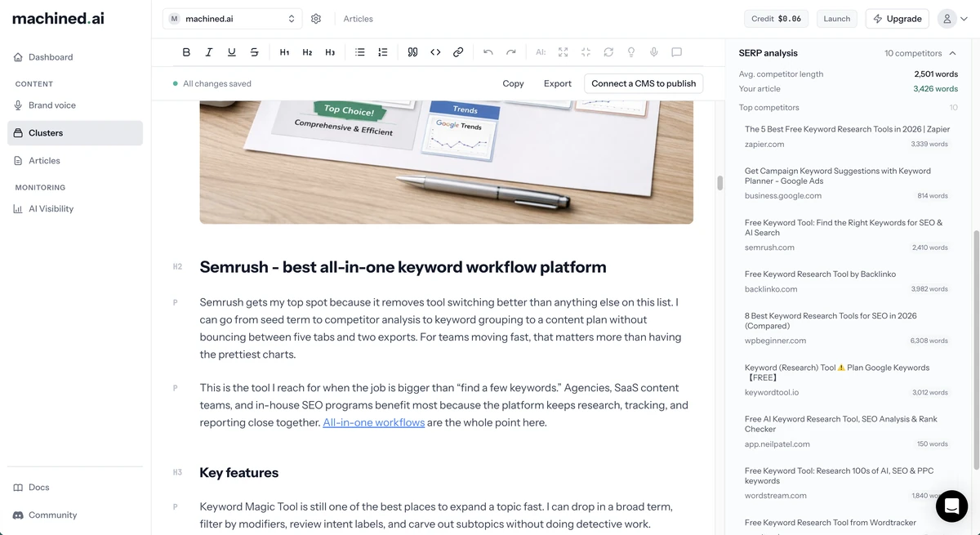Click the Key features heading
Screen dimensions: 980x535
point(238,473)
